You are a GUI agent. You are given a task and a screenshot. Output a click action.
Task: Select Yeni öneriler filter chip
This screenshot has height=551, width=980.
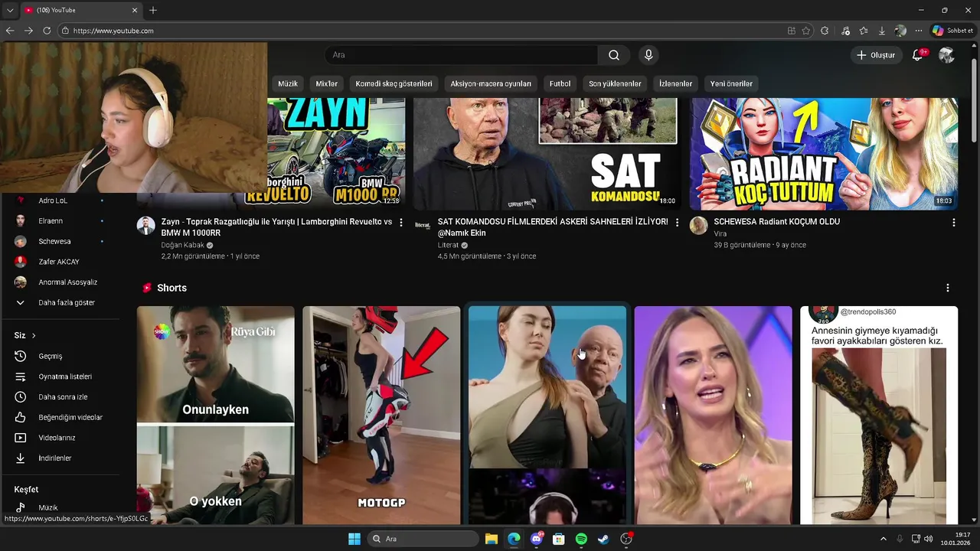tap(731, 83)
